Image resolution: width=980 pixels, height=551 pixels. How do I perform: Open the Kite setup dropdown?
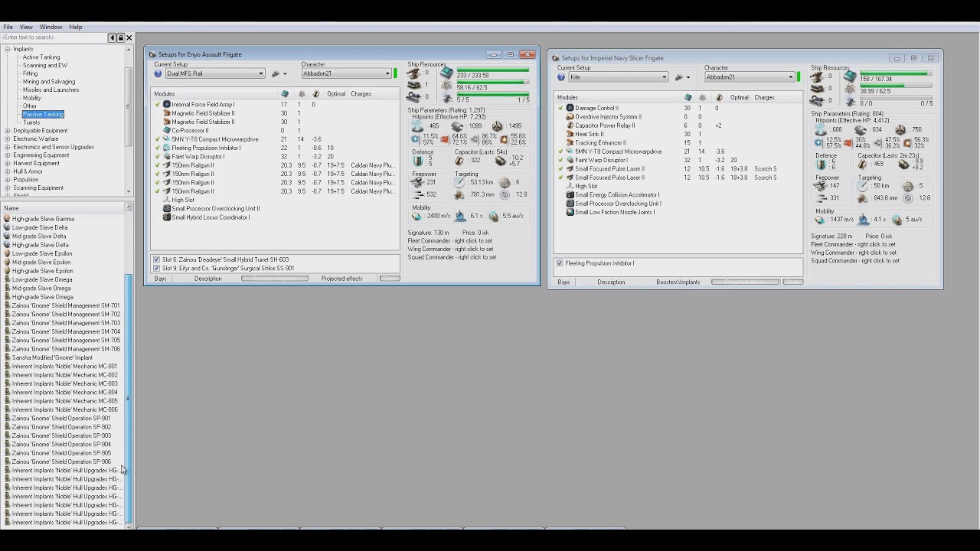[618, 77]
